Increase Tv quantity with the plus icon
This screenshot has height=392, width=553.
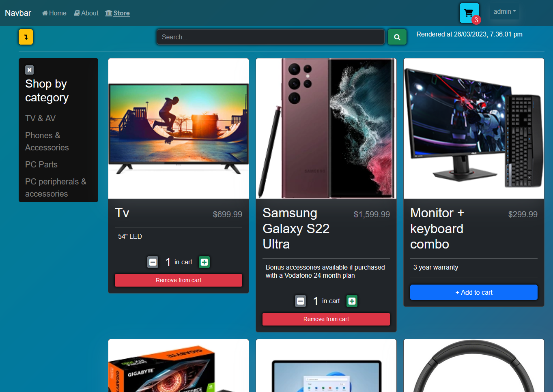pyautogui.click(x=204, y=262)
